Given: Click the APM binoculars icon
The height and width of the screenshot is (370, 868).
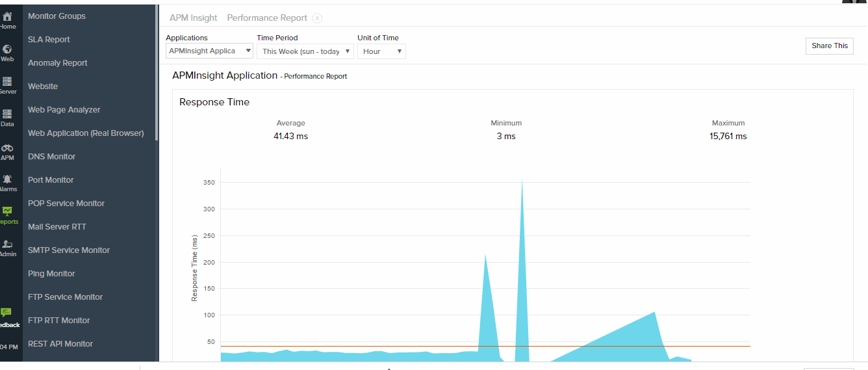Looking at the screenshot, I should (7, 148).
